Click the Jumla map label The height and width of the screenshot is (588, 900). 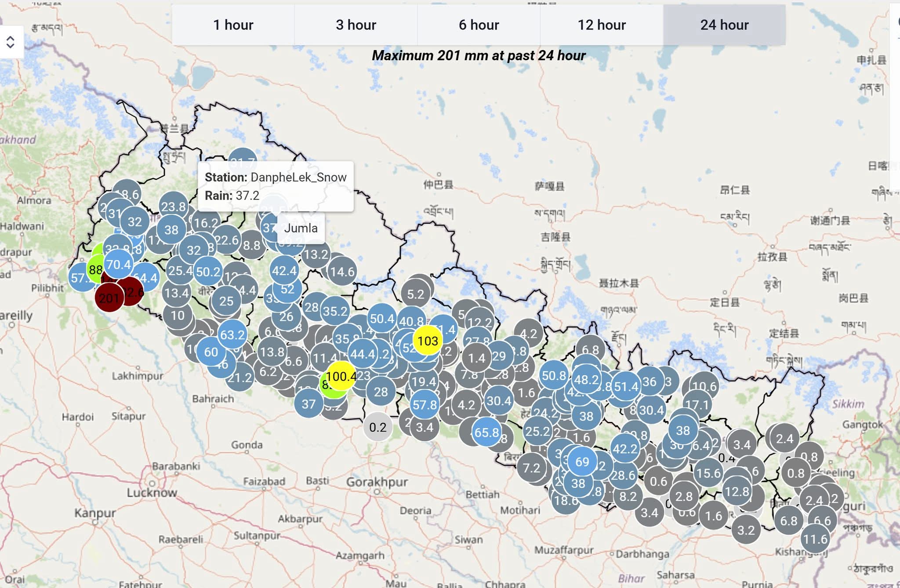[301, 228]
